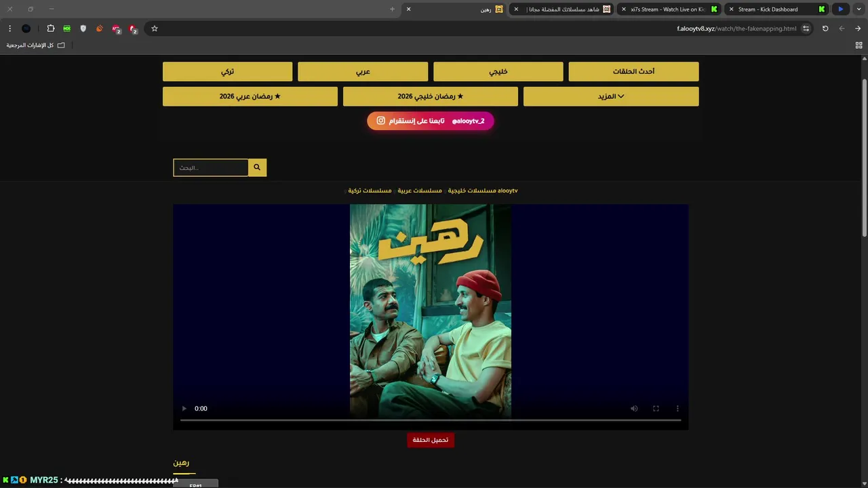This screenshot has height=488, width=868.
Task: Open the tab search dropdown arrow
Action: coord(858,9)
